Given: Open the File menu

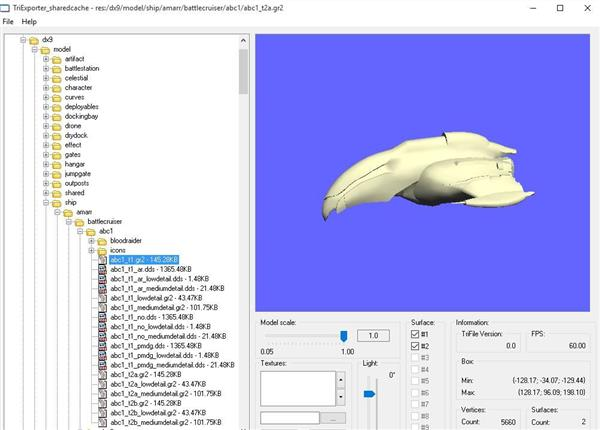Looking at the screenshot, I should pyautogui.click(x=8, y=21).
